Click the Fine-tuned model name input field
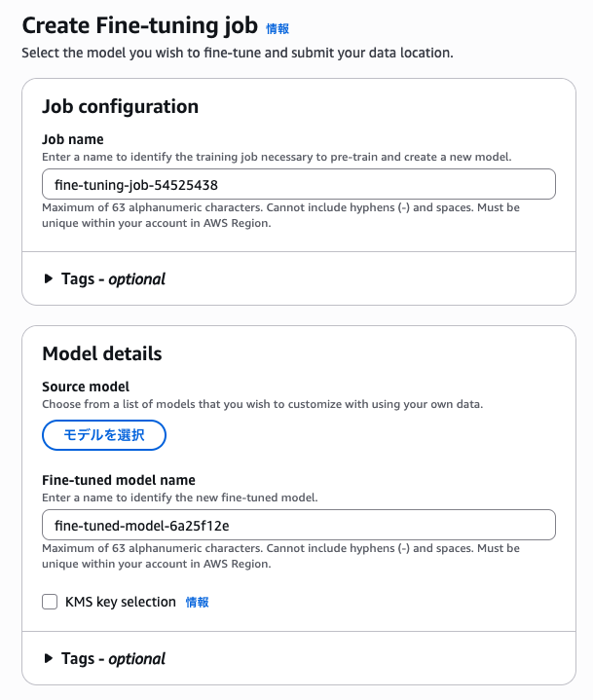 [298, 525]
